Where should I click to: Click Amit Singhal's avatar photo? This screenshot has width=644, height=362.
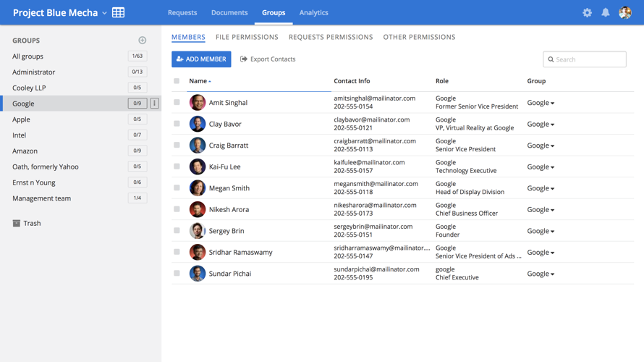coord(197,102)
